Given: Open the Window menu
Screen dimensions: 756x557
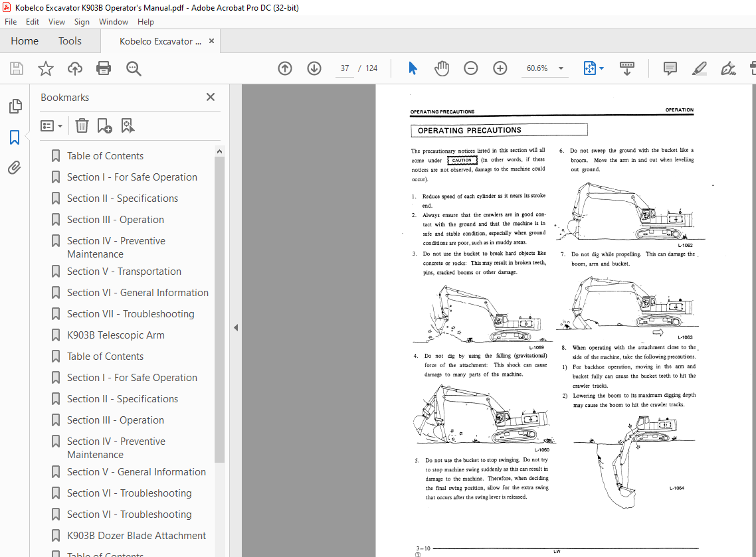Looking at the screenshot, I should click(114, 22).
